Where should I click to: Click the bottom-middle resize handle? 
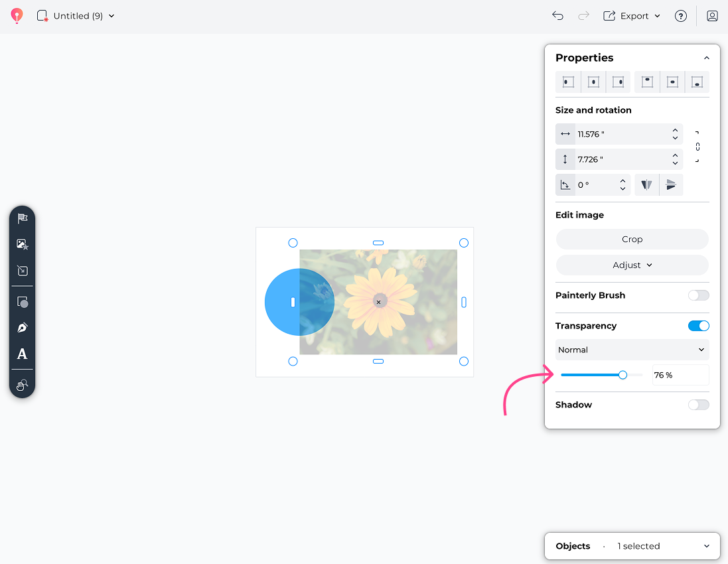pos(378,361)
